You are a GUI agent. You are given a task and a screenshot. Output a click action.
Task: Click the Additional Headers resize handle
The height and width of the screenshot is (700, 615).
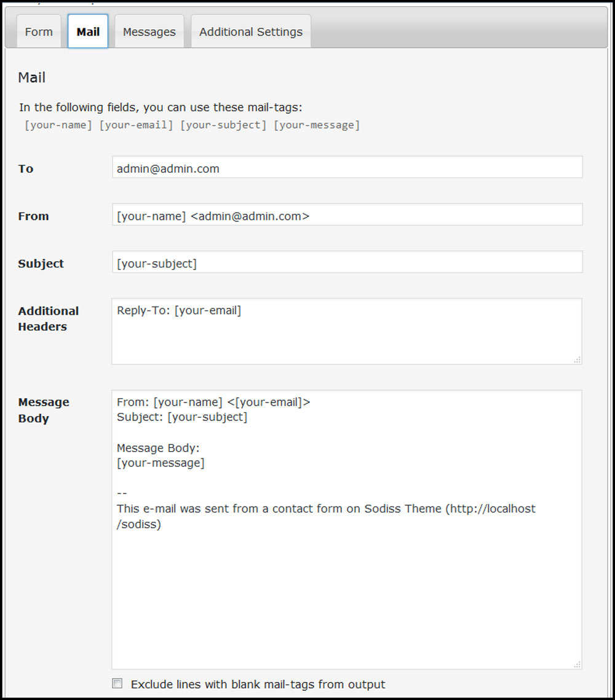coord(577,360)
